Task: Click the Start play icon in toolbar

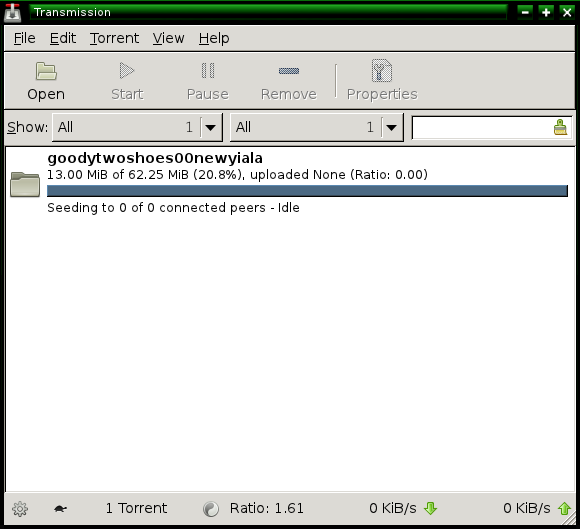Action: 127,70
